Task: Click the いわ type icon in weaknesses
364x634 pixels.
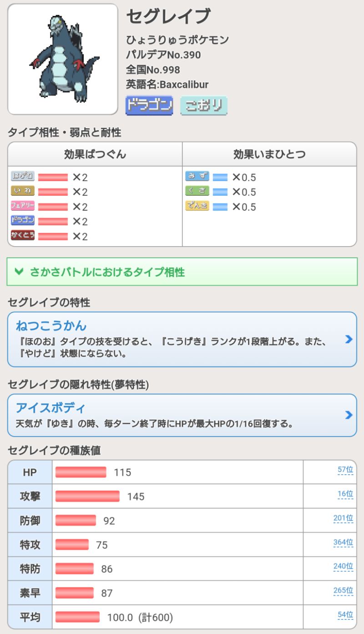Action: click(x=23, y=191)
